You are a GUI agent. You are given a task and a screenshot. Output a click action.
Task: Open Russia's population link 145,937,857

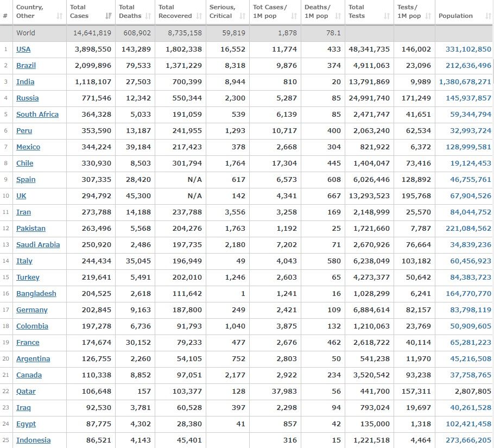coord(468,98)
